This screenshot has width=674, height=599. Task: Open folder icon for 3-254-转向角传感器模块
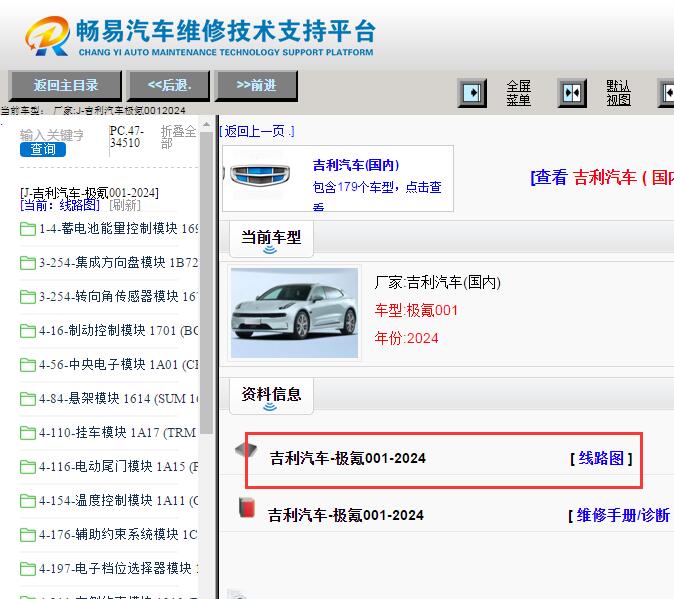click(28, 296)
